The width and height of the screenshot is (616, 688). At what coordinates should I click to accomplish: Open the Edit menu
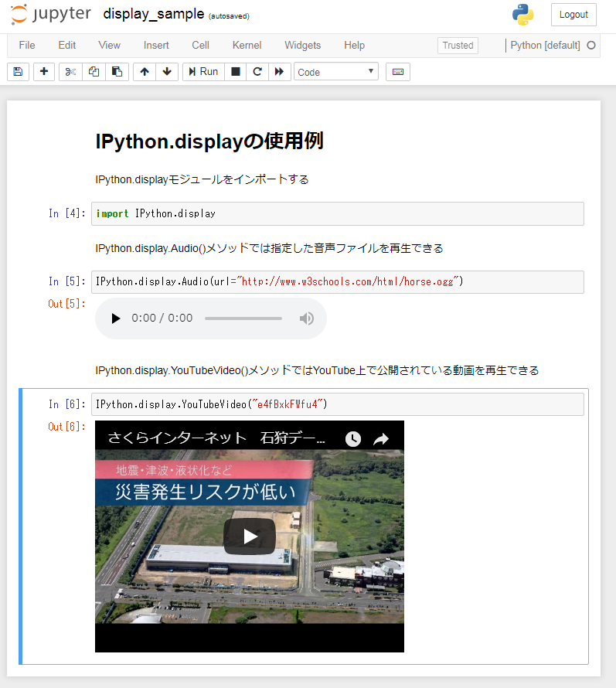coord(67,45)
